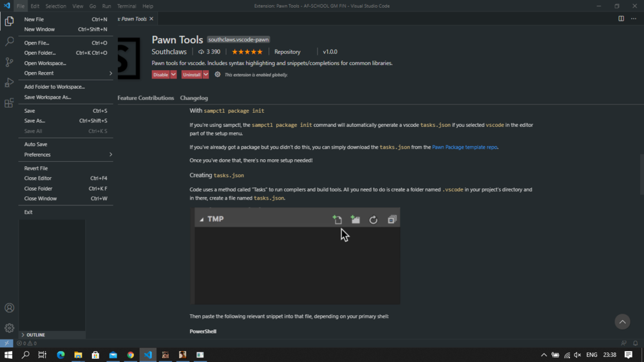The height and width of the screenshot is (362, 644).
Task: Switch to the Feature Contributions tab
Action: (146, 98)
